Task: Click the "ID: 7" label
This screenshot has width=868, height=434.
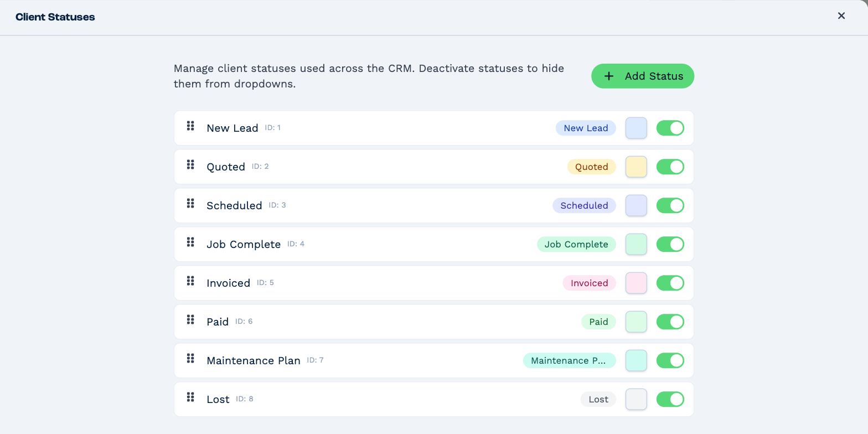Action: tap(315, 360)
